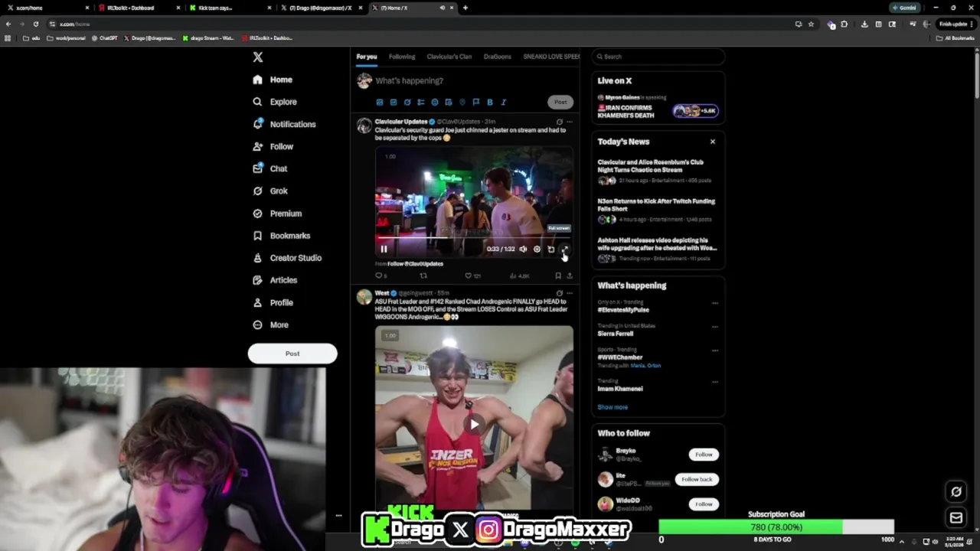Open browser downloads
Screen dimensions: 980x551
point(864,24)
